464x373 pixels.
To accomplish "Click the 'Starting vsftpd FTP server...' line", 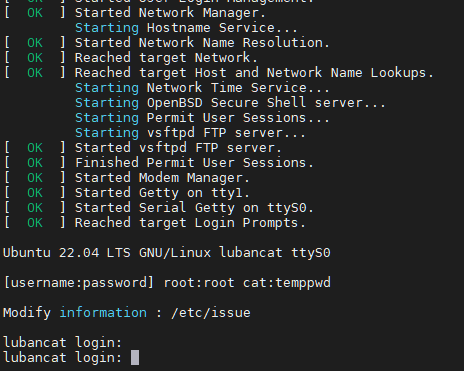I will click(x=190, y=133).
